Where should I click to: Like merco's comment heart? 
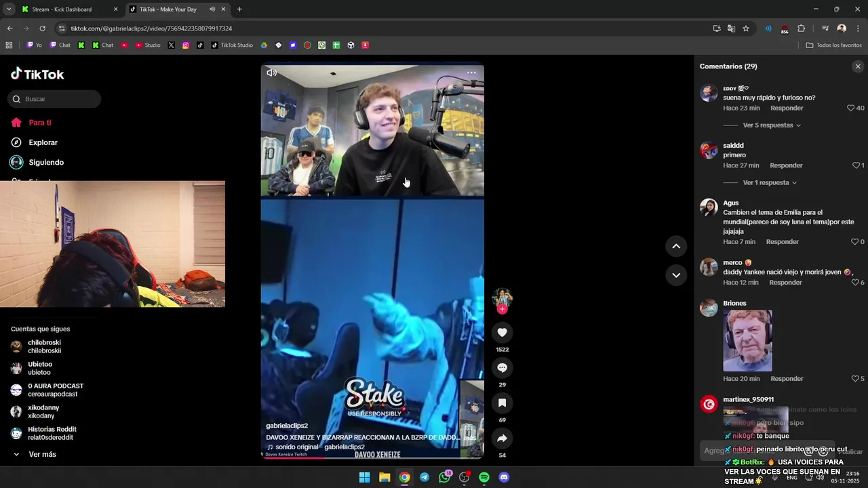point(855,283)
